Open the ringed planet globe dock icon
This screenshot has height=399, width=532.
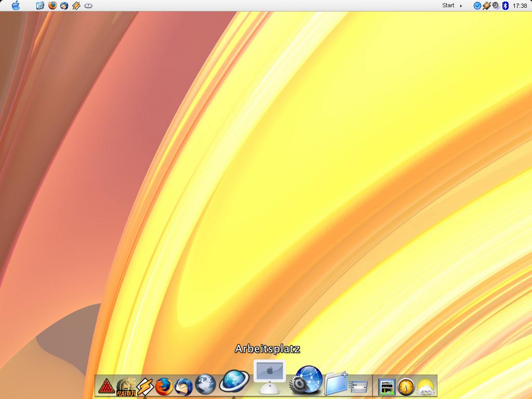tap(234, 381)
